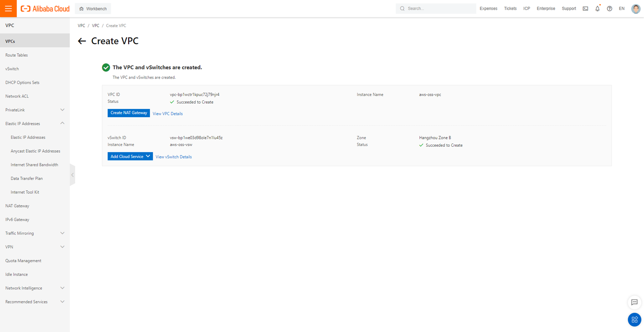Click the Hangzhou Zone B value
Image resolution: width=644 pixels, height=332 pixels.
coord(435,138)
